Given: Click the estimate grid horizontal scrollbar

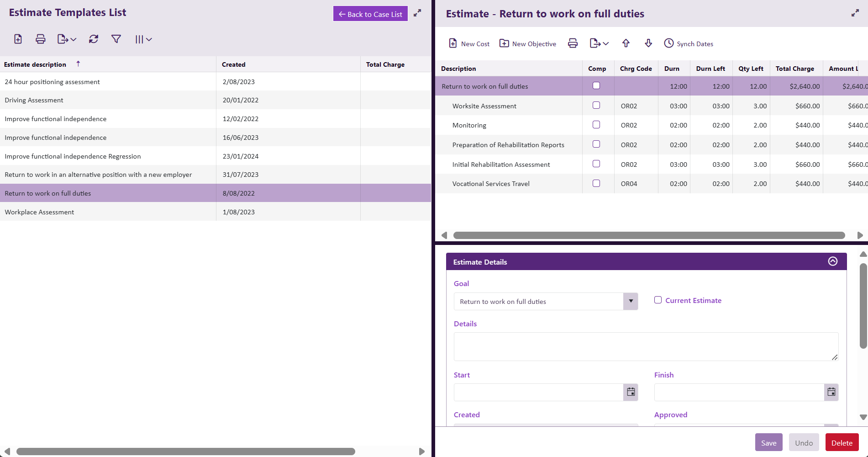Looking at the screenshot, I should (x=648, y=235).
